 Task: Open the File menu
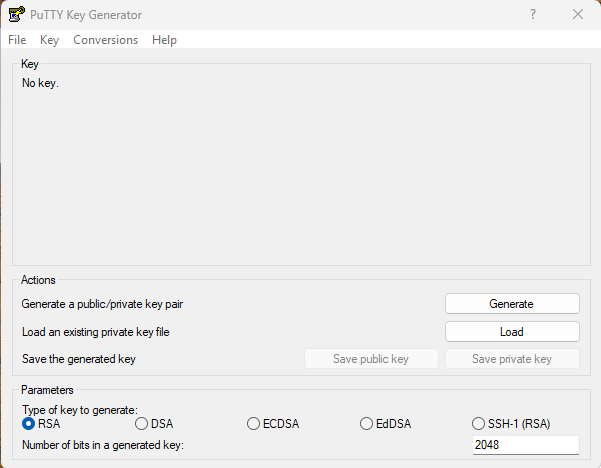[17, 40]
